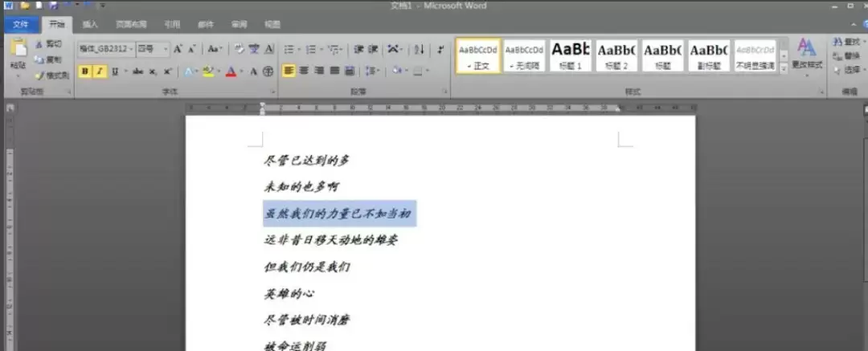Click the ruler toggle above vertical scrollbar
Image resolution: width=868 pixels, height=351 pixels.
pos(865,109)
